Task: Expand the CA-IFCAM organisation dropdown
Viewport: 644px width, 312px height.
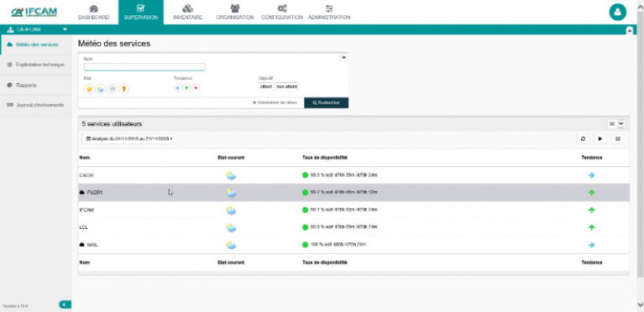Action: click(x=65, y=29)
